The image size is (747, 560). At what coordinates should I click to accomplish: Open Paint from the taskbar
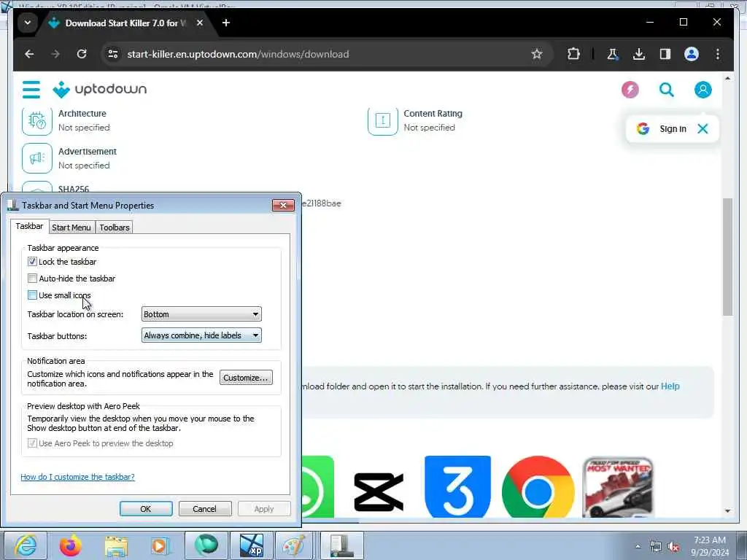pos(293,545)
